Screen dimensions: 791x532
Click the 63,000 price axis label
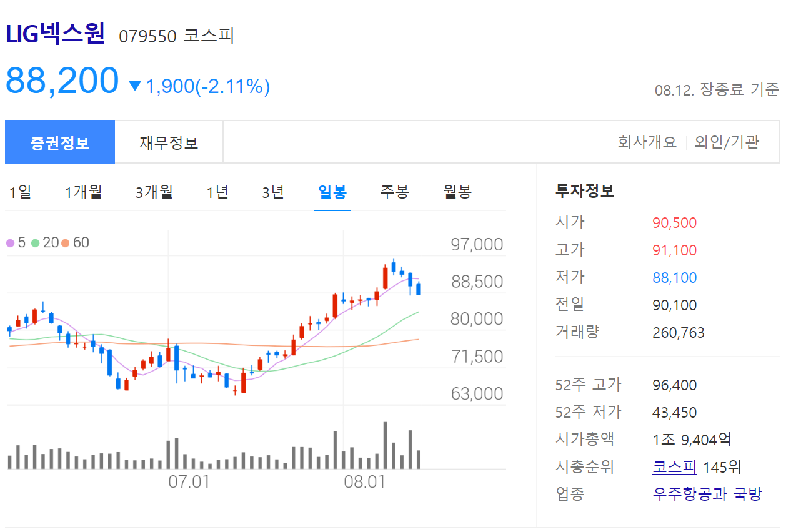[x=477, y=394]
